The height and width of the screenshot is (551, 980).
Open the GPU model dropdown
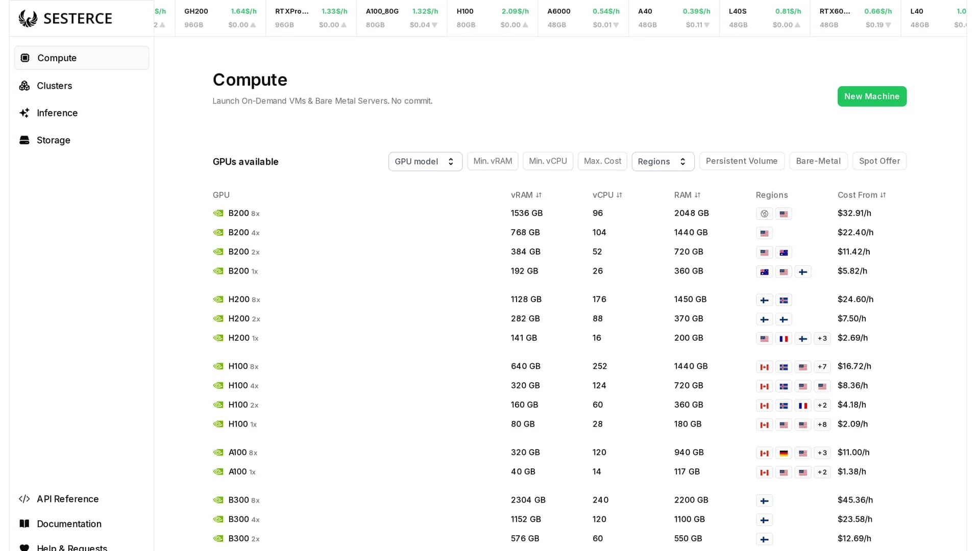point(425,161)
